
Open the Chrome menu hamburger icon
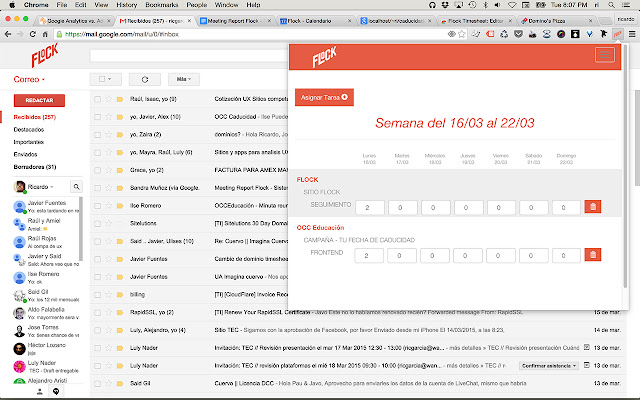click(632, 34)
